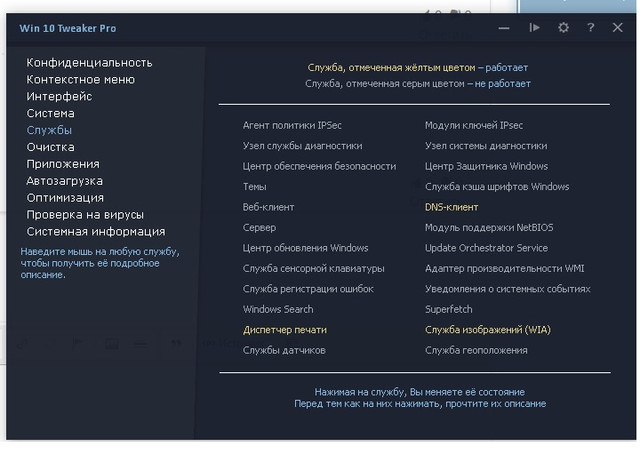Toggle the Модули ключей IPsec service

point(474,125)
